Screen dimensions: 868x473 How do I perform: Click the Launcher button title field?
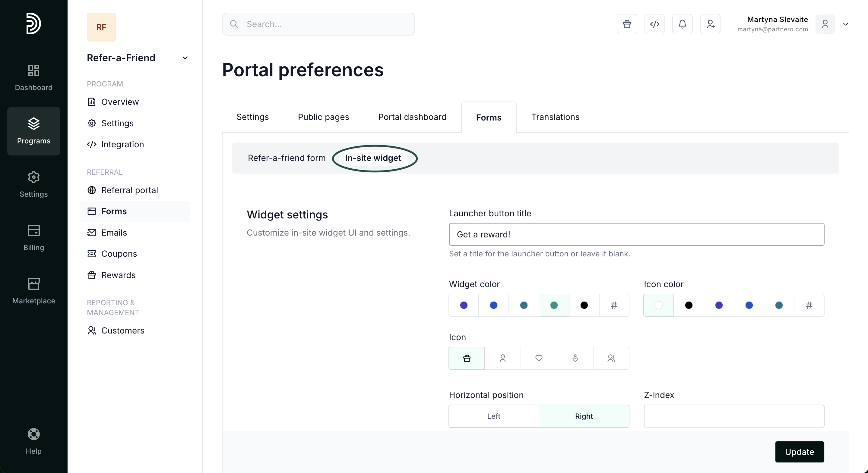pos(636,234)
